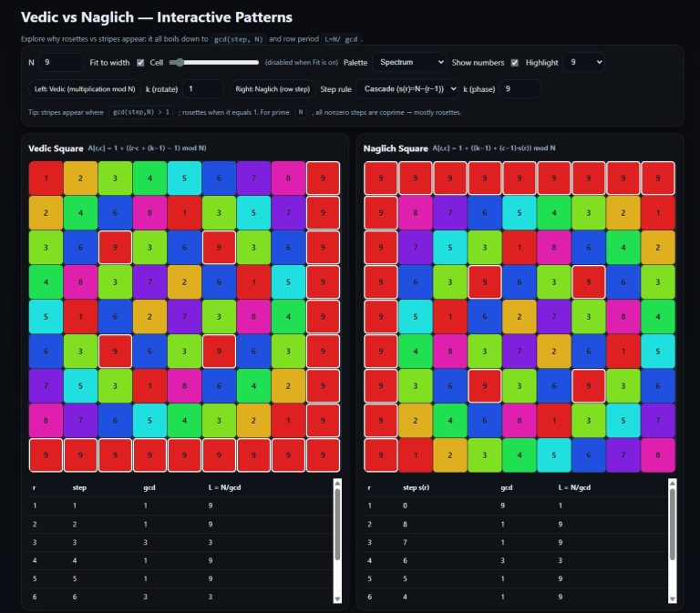Click the N input field
This screenshot has height=613, width=700.
point(59,62)
